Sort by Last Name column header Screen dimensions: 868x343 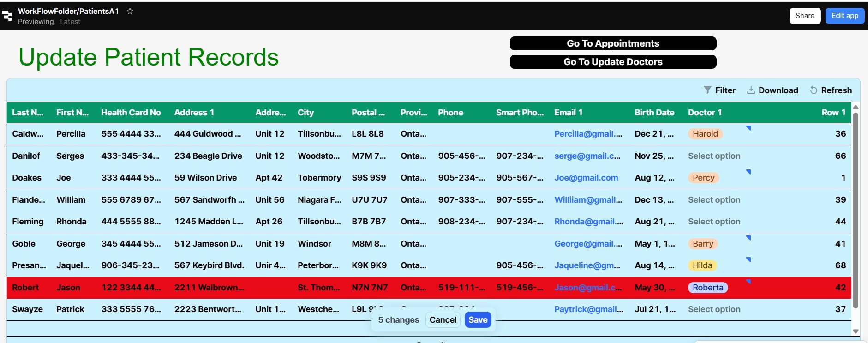pos(27,113)
